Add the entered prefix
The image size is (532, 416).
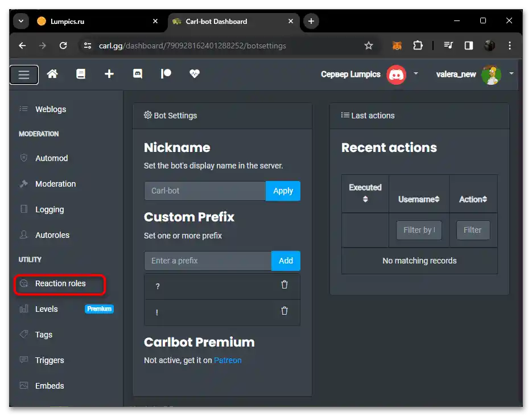tap(286, 261)
